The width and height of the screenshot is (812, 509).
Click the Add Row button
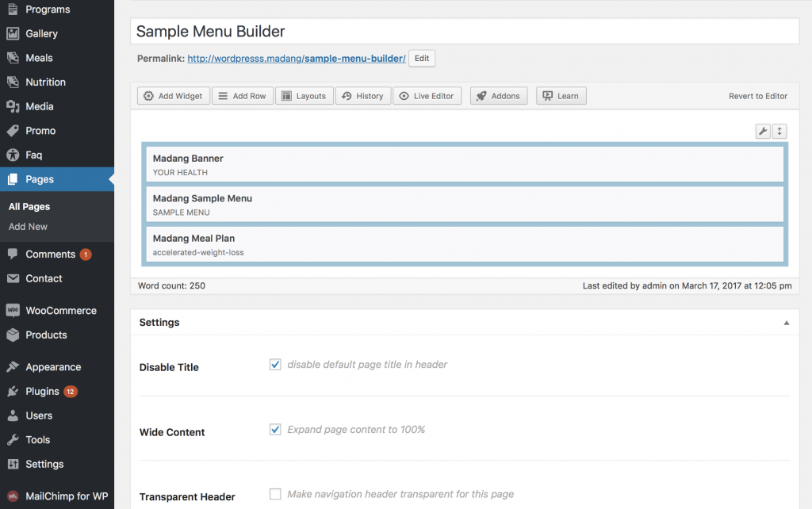tap(243, 96)
